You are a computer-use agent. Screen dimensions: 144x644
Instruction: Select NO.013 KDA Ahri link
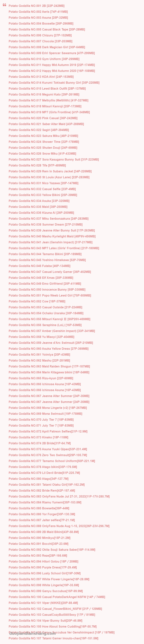[41, 77]
